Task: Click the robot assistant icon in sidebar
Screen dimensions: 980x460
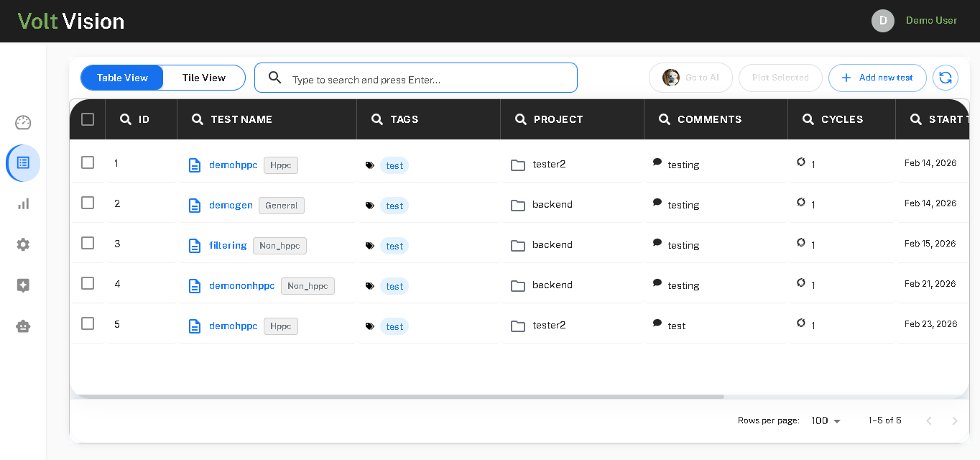Action: point(23,326)
